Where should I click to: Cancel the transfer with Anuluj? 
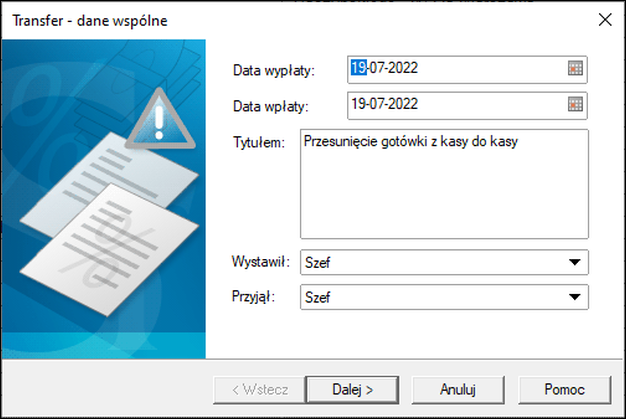[458, 389]
